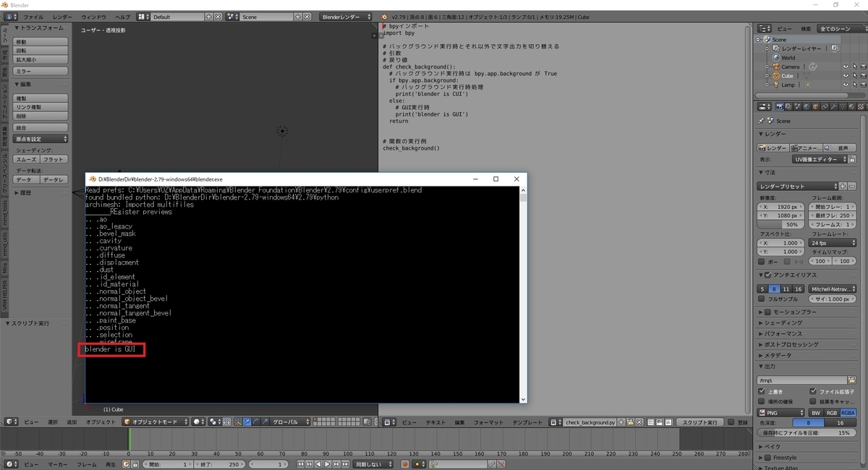Viewport: 868px width, 470px height.
Task: Toggle the 上書き overwrite checkbox
Action: 761,391
